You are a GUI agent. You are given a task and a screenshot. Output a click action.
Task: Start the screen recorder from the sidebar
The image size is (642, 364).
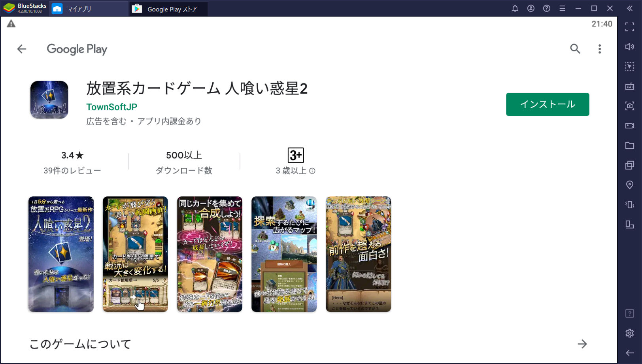pos(630,126)
